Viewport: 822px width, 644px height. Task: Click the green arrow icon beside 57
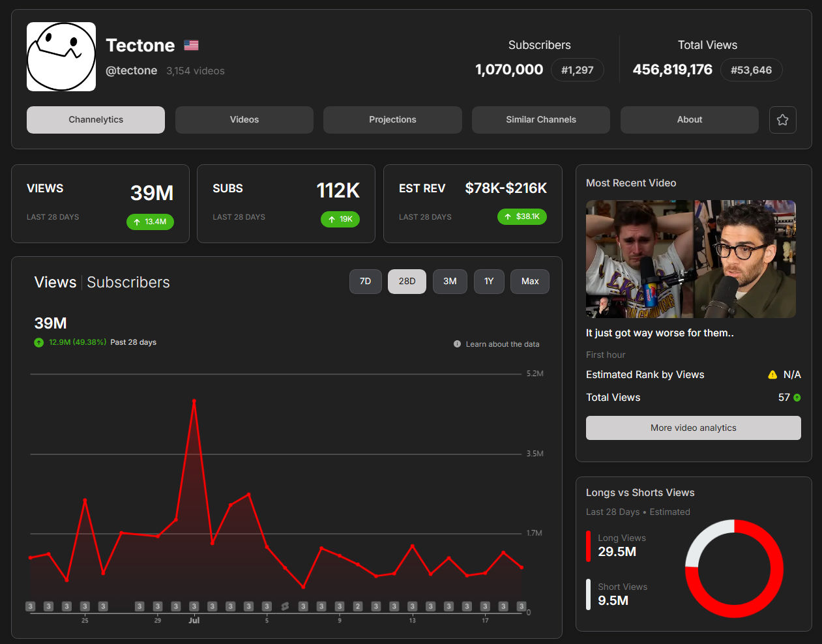coord(797,398)
